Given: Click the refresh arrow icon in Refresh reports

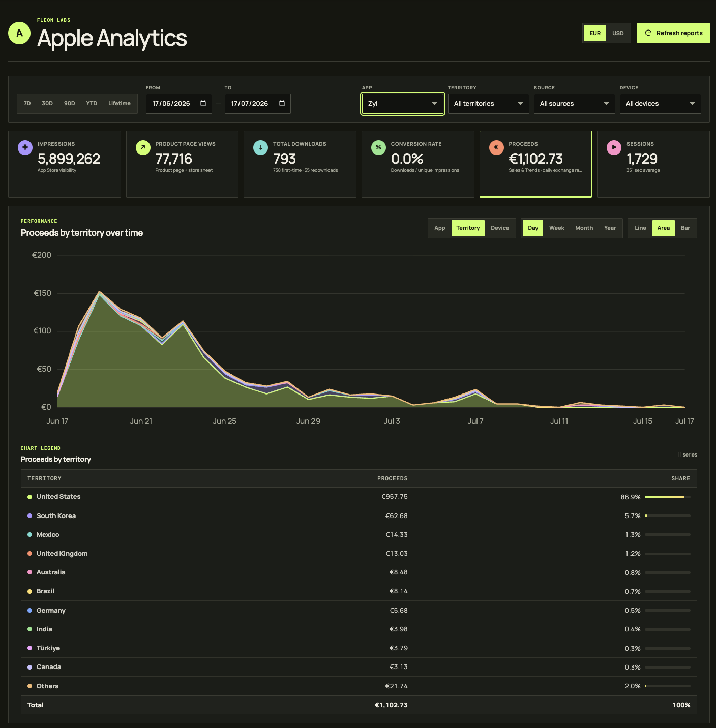Looking at the screenshot, I should (x=648, y=33).
